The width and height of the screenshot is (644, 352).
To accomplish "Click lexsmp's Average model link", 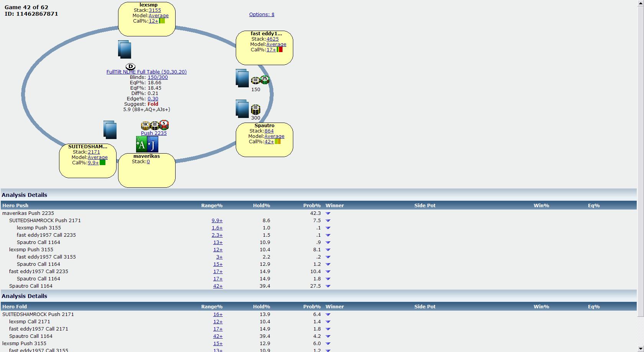I will 158,16.
